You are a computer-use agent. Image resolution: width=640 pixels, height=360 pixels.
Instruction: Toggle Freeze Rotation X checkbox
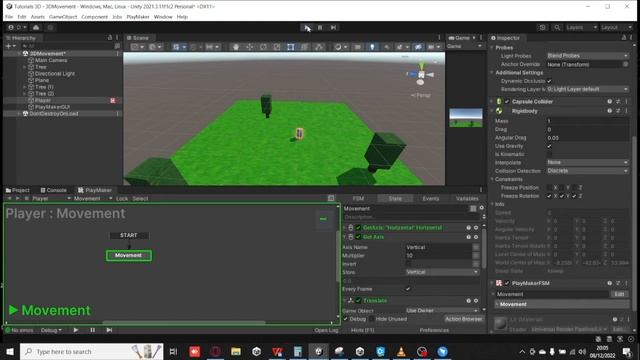[x=549, y=196]
